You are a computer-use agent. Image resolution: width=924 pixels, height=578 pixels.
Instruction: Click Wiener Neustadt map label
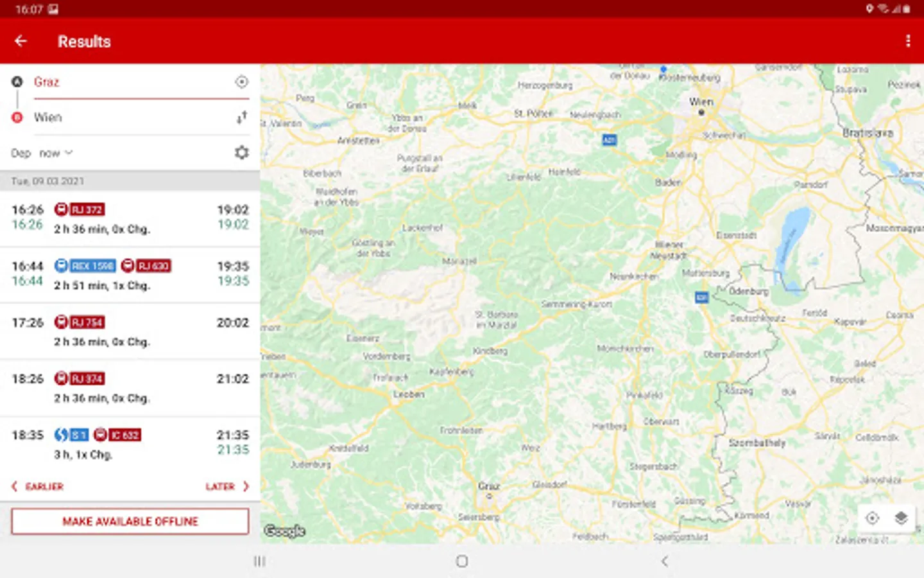pos(669,250)
